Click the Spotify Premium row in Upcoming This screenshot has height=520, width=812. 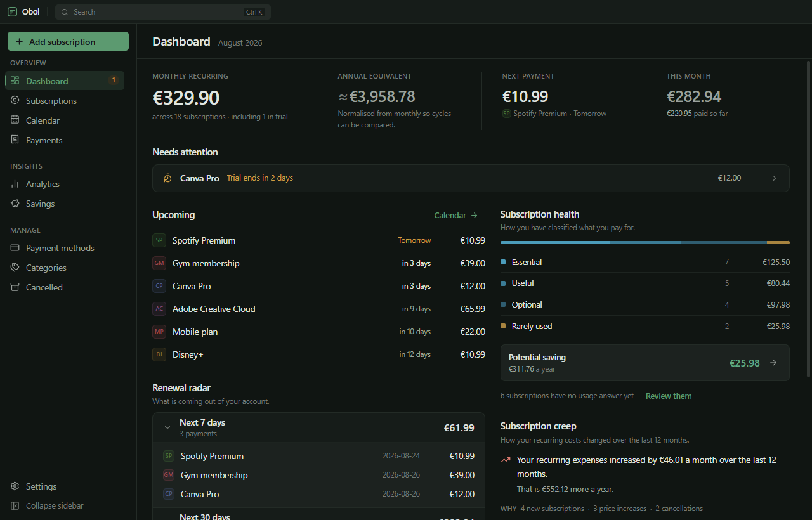pyautogui.click(x=318, y=240)
